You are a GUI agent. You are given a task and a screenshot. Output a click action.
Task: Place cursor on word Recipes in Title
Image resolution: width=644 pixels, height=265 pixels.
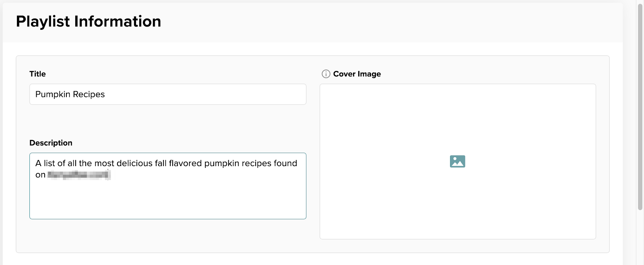(89, 94)
